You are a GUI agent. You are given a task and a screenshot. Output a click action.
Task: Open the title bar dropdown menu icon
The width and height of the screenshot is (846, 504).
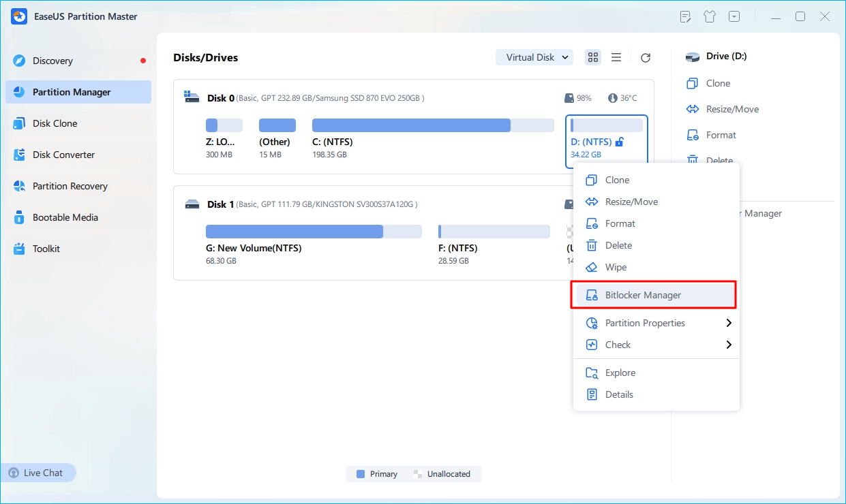pyautogui.click(x=734, y=16)
